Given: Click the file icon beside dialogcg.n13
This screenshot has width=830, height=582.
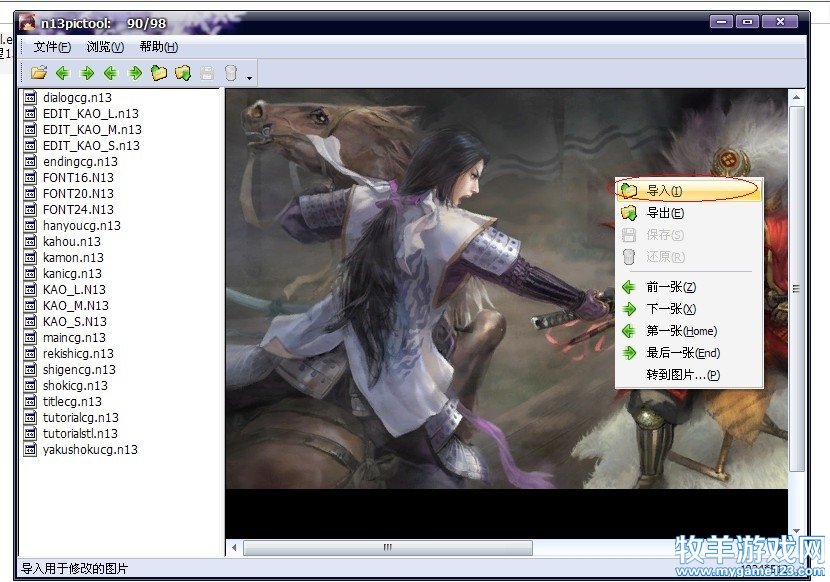Looking at the screenshot, I should pos(31,97).
